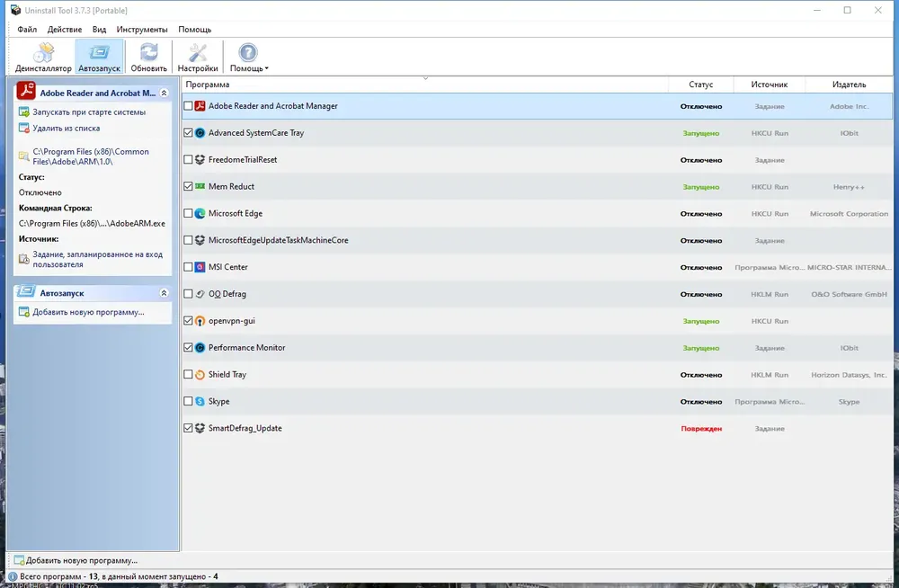Collapse the Автозапуск sidebar section
899x588 pixels.
(x=164, y=293)
